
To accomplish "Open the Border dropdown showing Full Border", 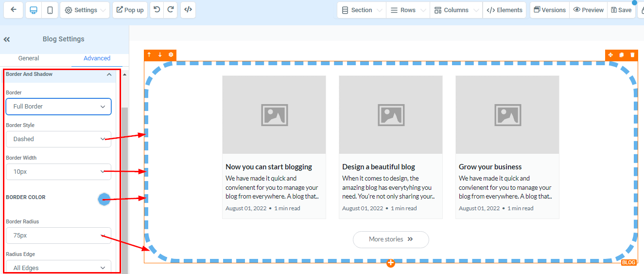I will click(x=58, y=107).
